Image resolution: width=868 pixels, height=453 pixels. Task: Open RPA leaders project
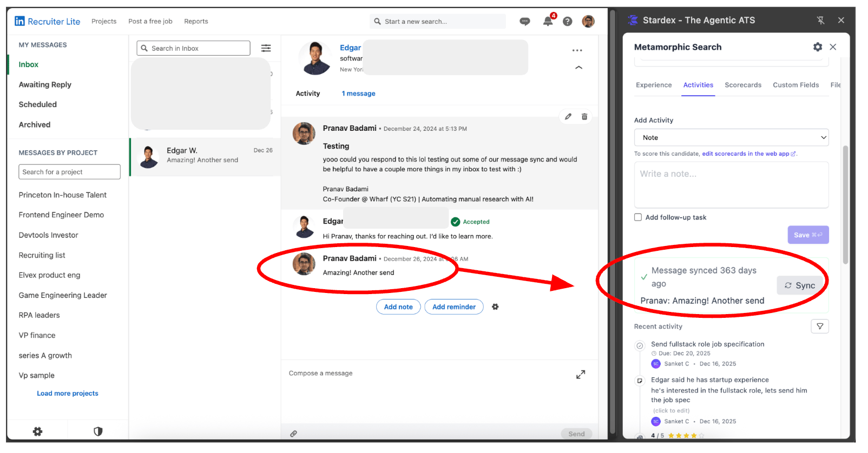[x=39, y=315]
